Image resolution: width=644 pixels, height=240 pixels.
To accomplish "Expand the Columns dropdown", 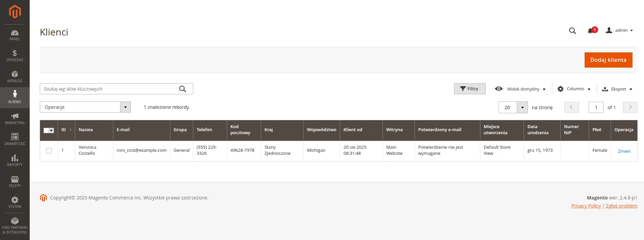I will [574, 89].
